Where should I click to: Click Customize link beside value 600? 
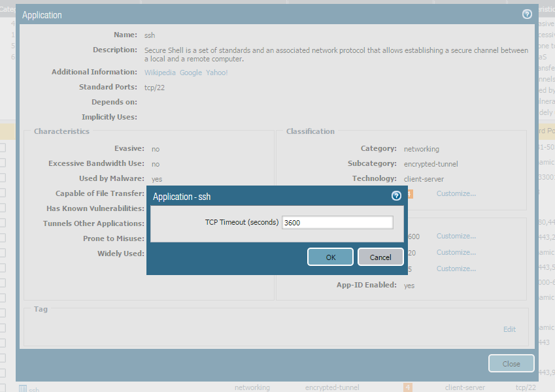[x=456, y=236]
